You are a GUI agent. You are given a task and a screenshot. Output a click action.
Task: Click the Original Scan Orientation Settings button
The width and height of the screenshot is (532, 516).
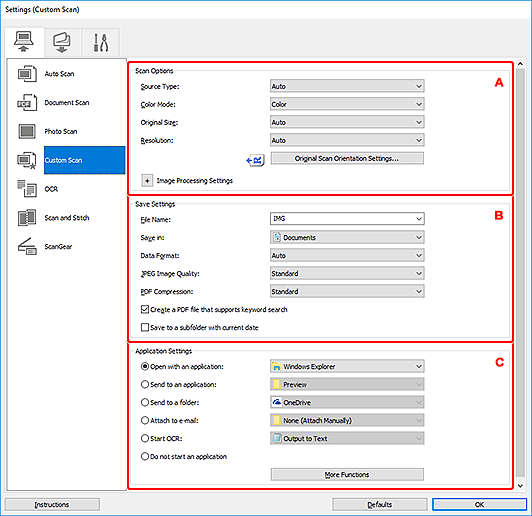pos(347,158)
